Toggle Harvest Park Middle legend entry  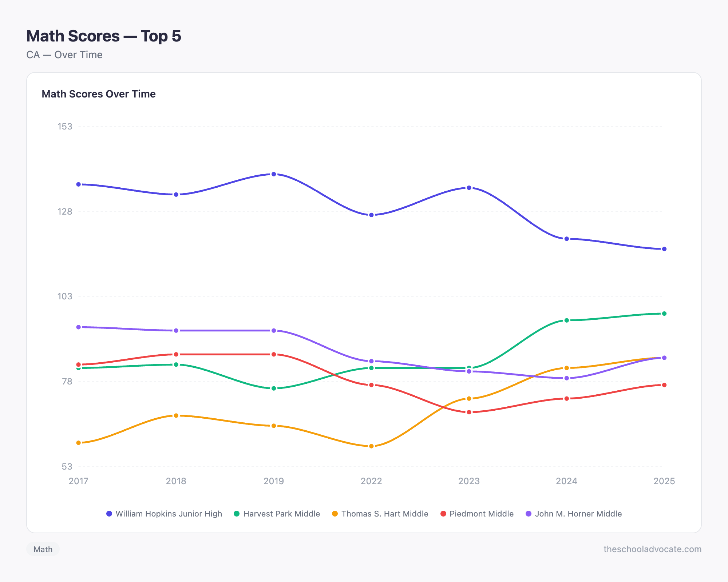(277, 514)
